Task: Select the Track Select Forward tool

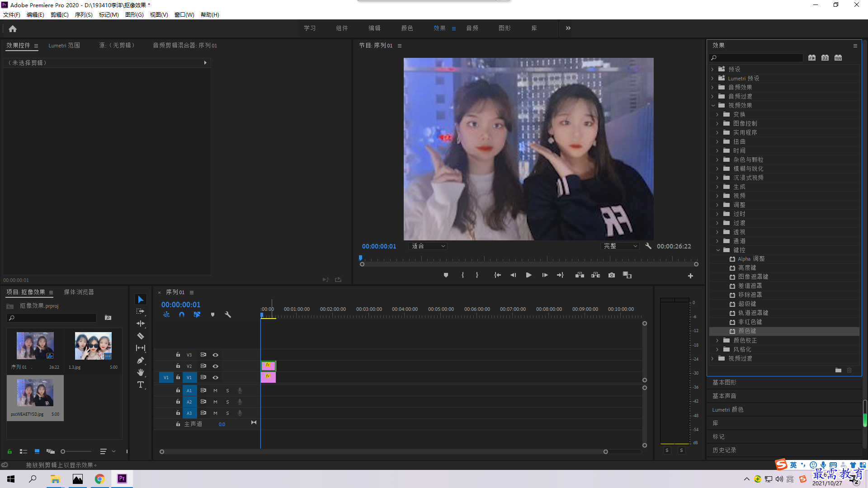Action: click(x=141, y=311)
